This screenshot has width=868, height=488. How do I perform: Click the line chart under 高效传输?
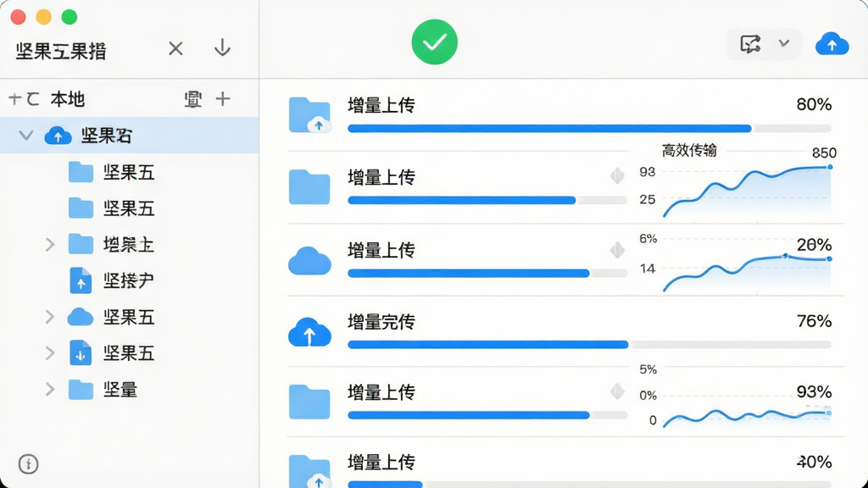point(748,191)
